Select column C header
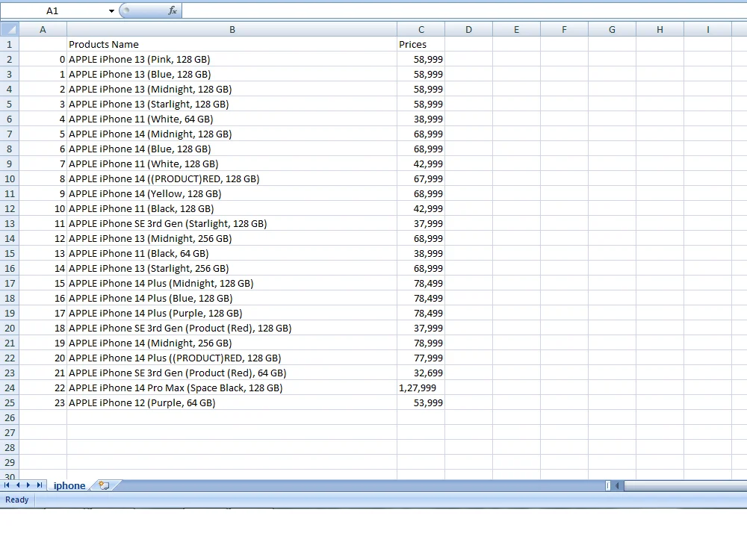Screen dimensions: 747x560 tap(421, 30)
